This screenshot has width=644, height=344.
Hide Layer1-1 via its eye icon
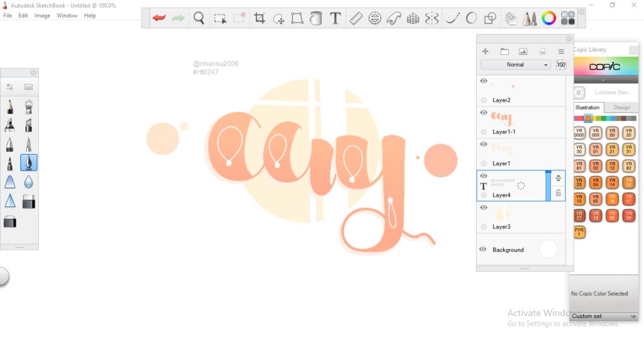(484, 113)
